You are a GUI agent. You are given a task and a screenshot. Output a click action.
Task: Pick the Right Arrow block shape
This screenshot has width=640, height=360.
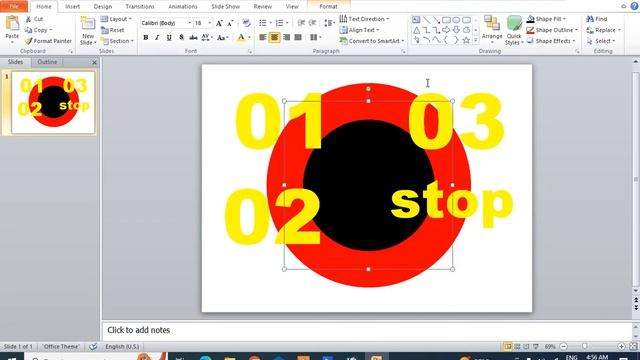446,30
